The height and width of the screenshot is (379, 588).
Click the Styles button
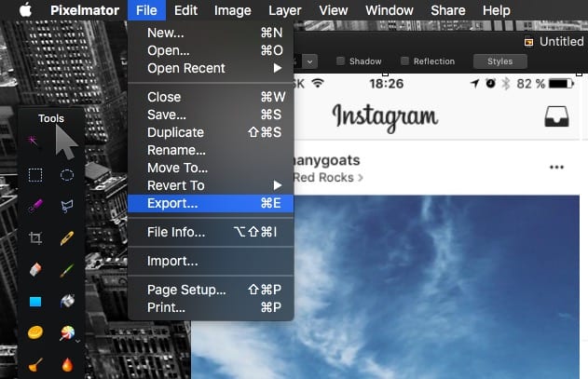coord(499,61)
